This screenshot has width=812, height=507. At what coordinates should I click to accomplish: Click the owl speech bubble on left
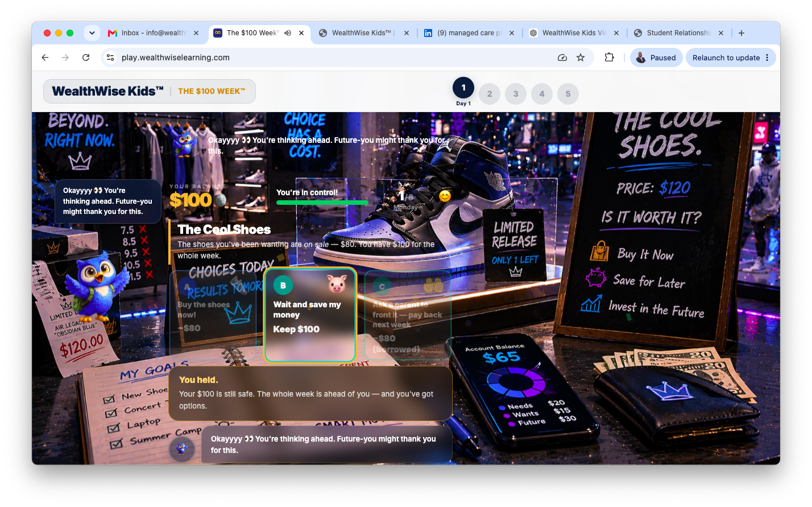coord(108,201)
